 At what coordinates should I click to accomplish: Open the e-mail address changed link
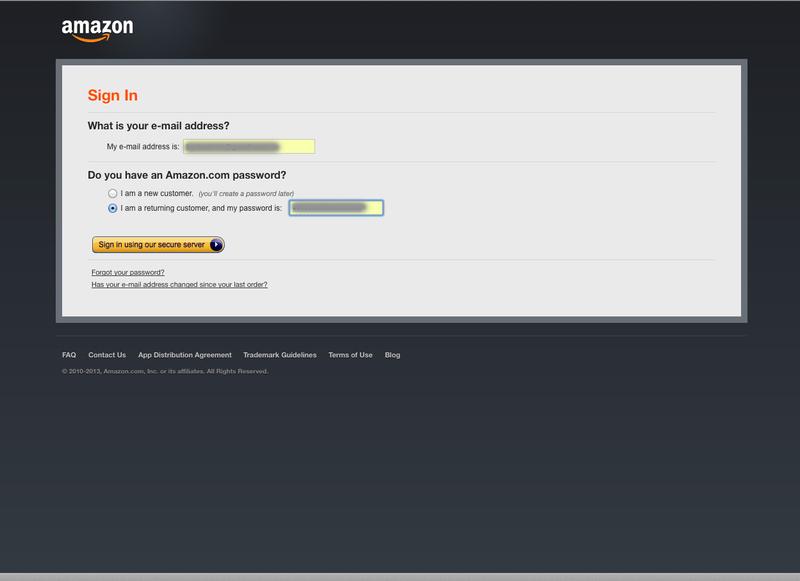pos(180,285)
